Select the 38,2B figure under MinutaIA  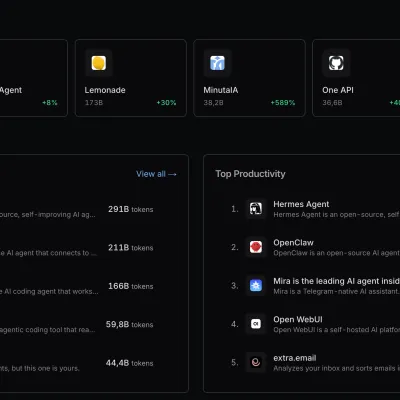[213, 103]
